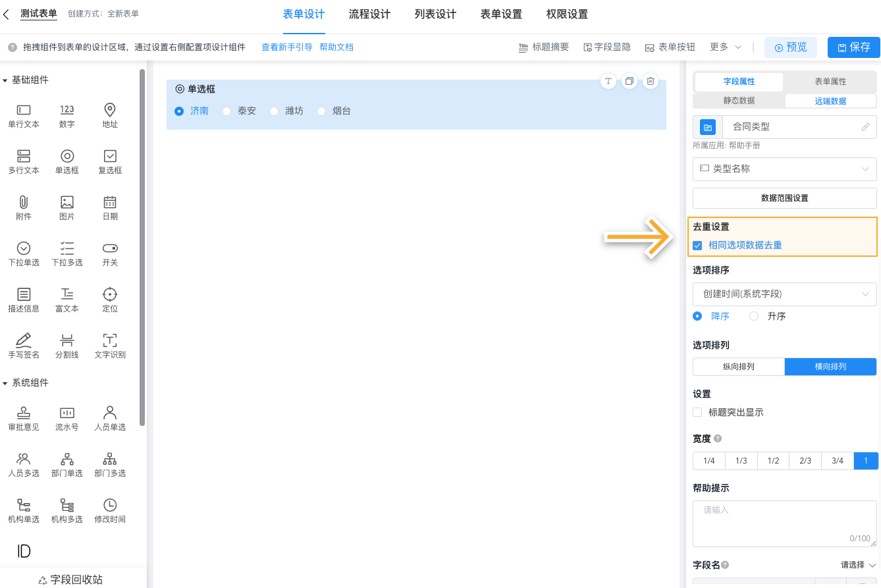Expand the 更多 dropdown in the toolbar

coord(724,47)
